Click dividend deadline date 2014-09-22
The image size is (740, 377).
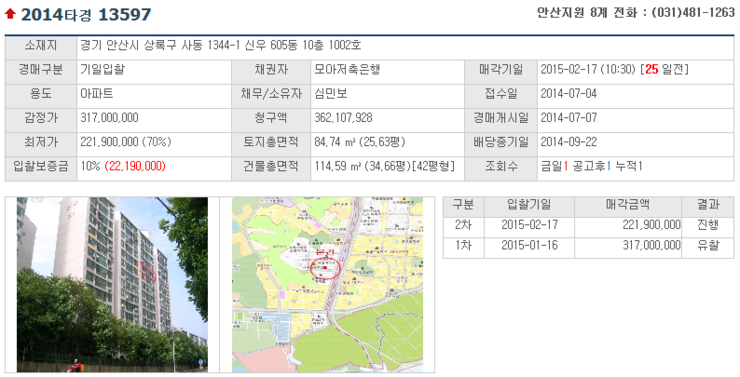click(569, 142)
